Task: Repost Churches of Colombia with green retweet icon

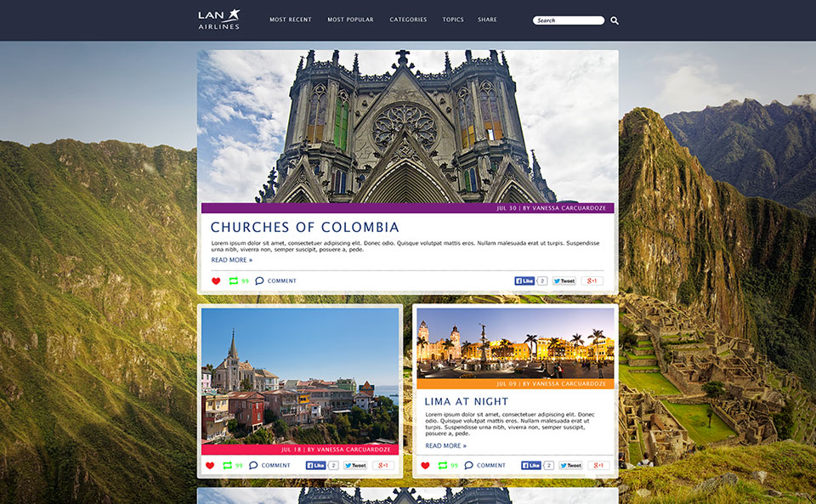Action: pos(234,280)
